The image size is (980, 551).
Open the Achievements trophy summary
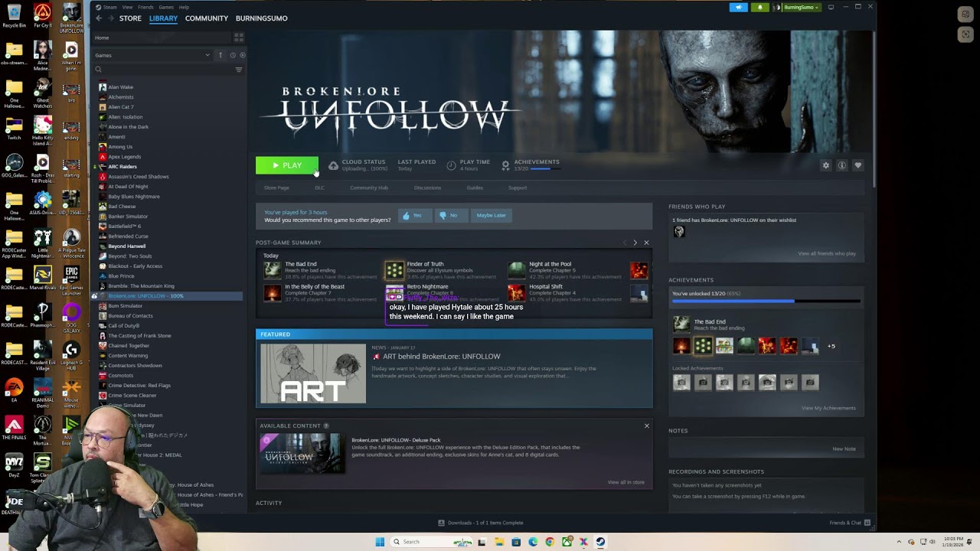[x=531, y=165]
